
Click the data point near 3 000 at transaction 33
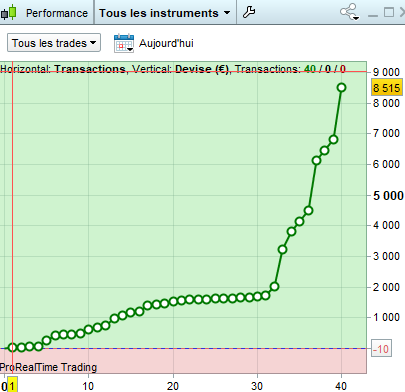[282, 249]
